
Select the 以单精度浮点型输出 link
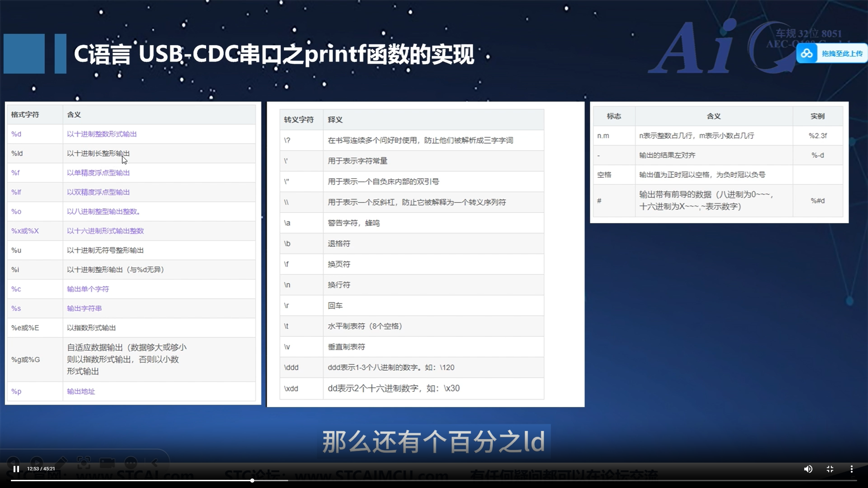pyautogui.click(x=98, y=172)
